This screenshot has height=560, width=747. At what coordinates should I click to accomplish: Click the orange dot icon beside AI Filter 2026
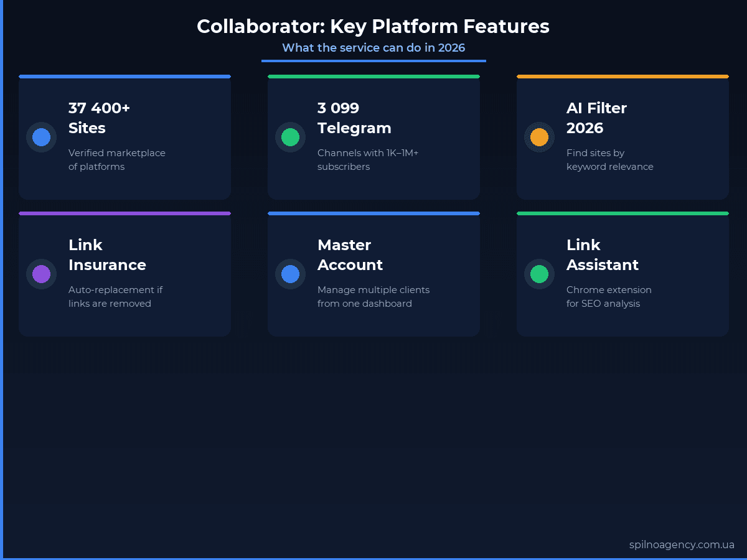click(x=539, y=137)
